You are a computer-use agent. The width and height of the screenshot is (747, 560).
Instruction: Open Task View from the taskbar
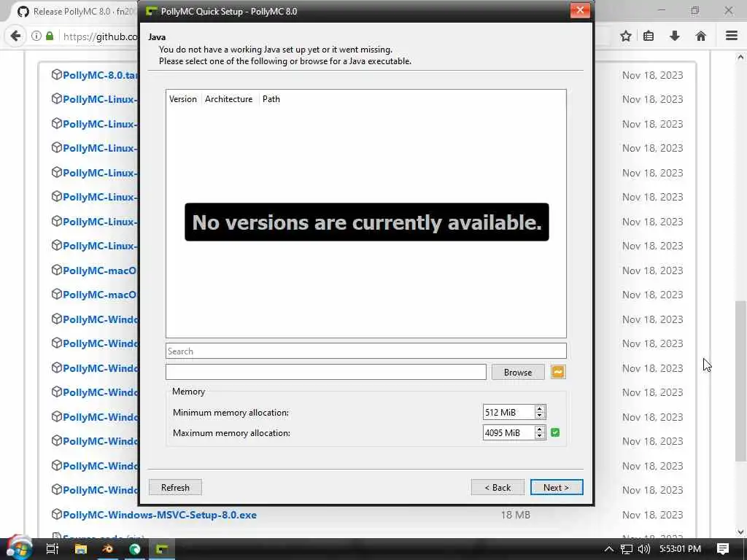53,549
